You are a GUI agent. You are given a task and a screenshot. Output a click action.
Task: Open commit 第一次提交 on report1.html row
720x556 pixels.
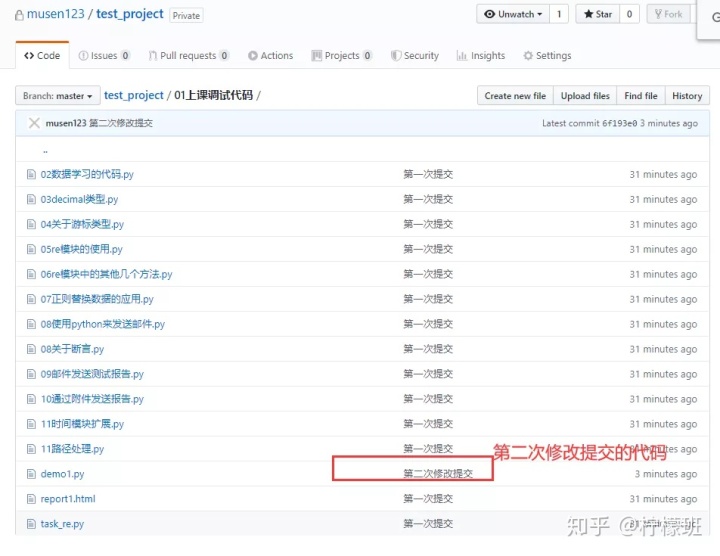[428, 499]
